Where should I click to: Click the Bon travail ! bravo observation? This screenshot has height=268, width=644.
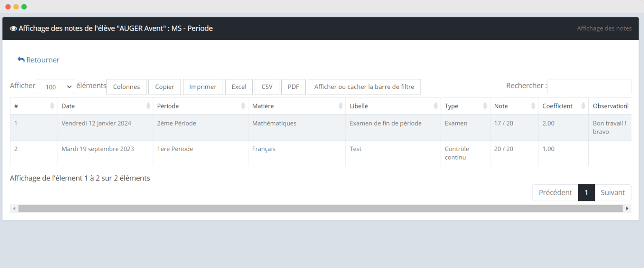click(x=610, y=128)
